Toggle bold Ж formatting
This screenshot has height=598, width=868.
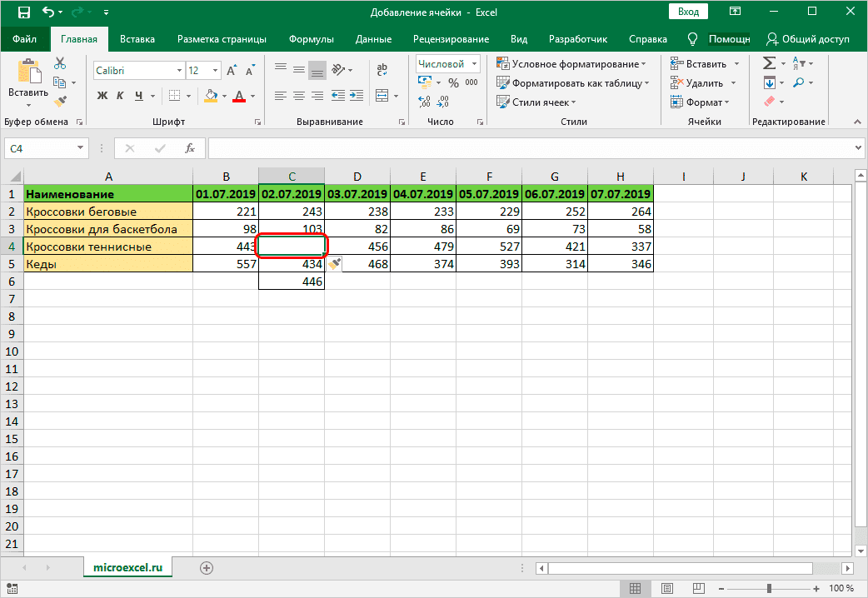pos(103,96)
